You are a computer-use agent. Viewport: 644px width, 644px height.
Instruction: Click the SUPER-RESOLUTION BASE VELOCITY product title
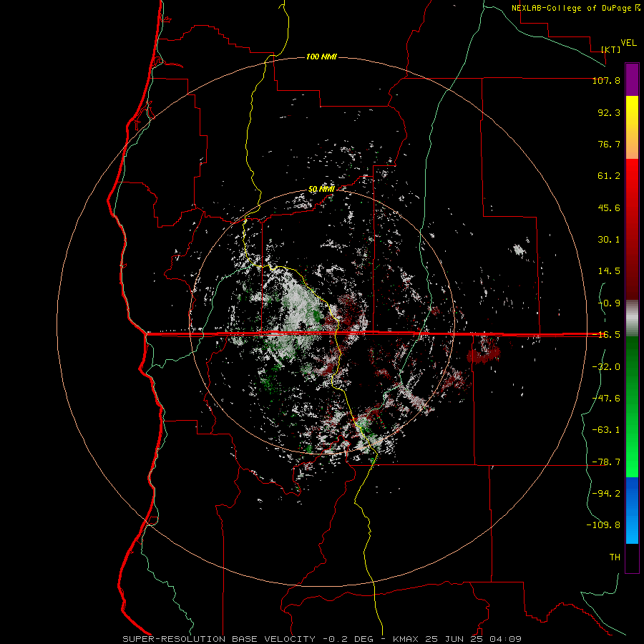click(x=219, y=639)
